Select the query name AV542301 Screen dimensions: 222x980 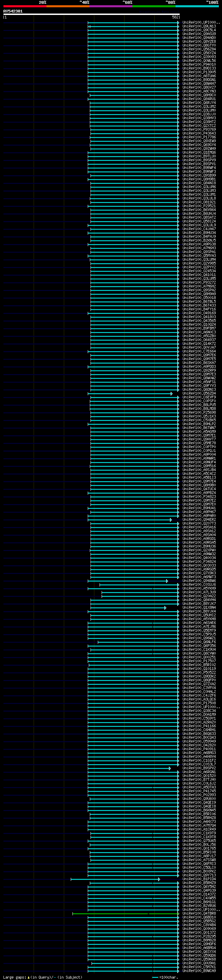click(x=13, y=11)
